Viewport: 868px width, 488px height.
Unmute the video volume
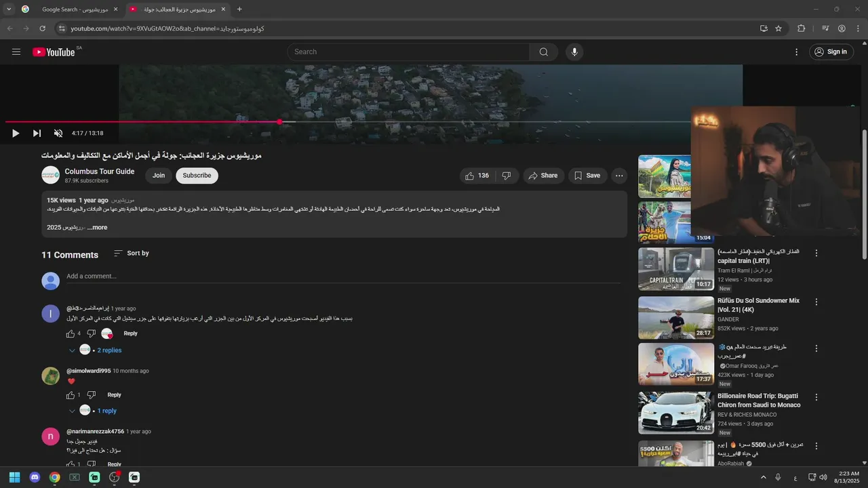click(x=58, y=134)
